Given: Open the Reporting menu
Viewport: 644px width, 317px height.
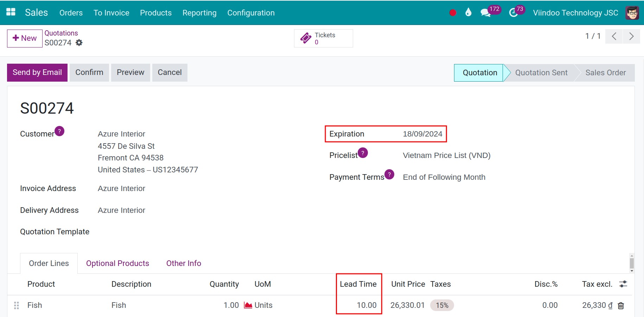Looking at the screenshot, I should tap(199, 13).
